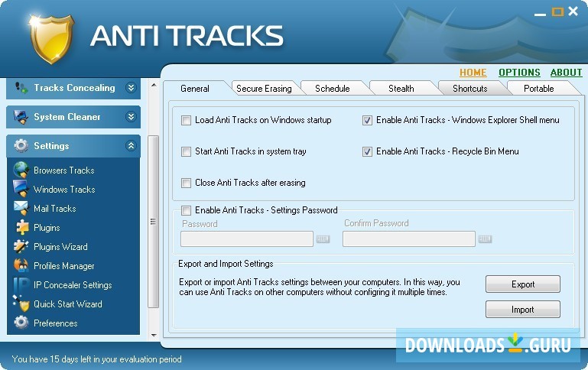Uncheck Enable Recycle Bin Menu option

tap(367, 152)
